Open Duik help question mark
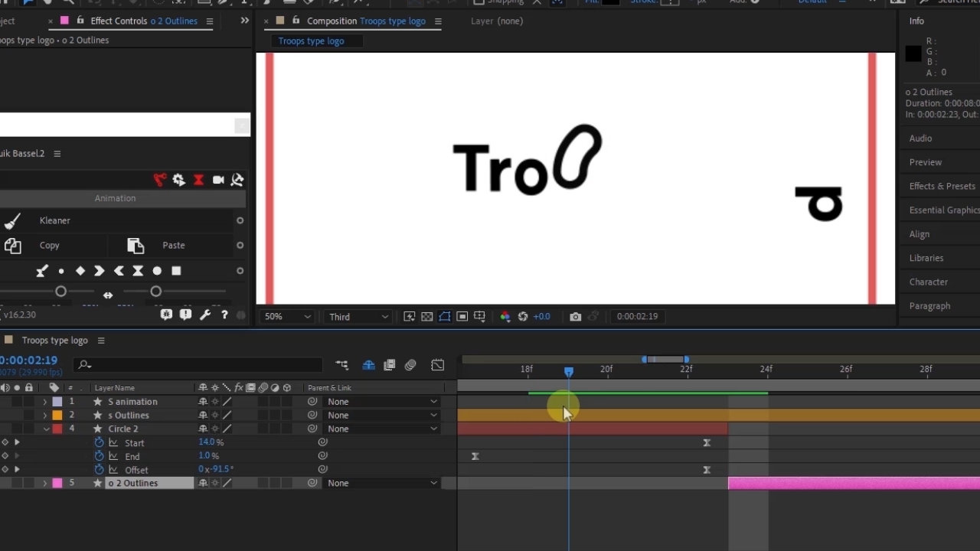Viewport: 980px width, 551px height. (224, 315)
